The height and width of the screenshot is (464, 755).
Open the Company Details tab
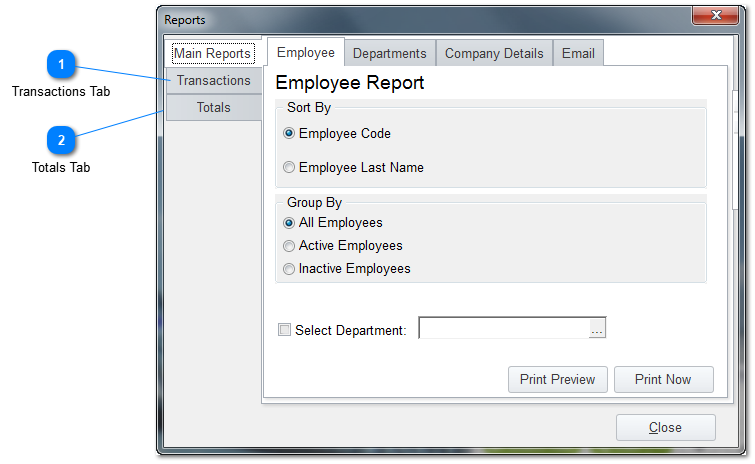[494, 53]
